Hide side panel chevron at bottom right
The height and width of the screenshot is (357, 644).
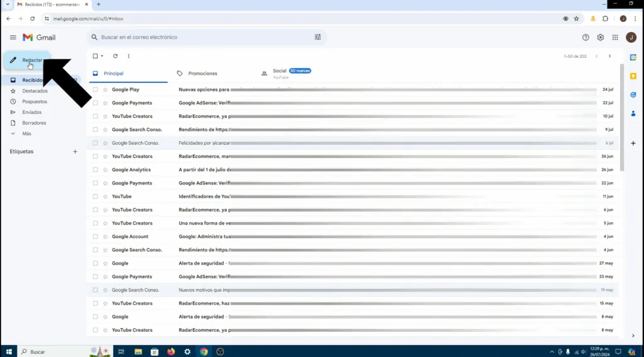[633, 336]
